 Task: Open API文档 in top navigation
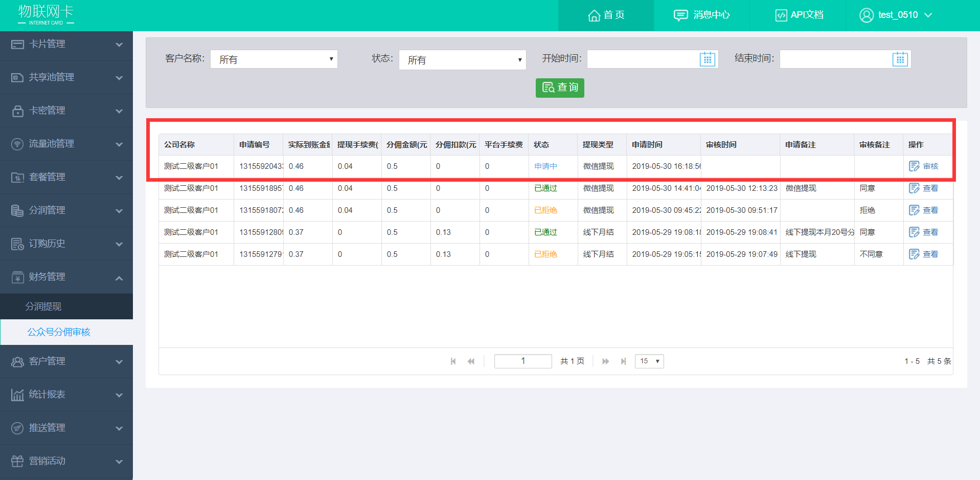(797, 15)
